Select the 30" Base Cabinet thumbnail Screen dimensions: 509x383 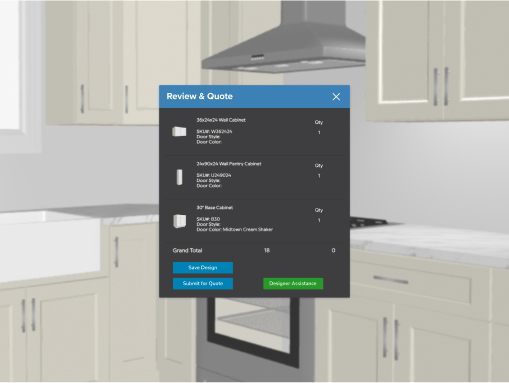(x=180, y=221)
